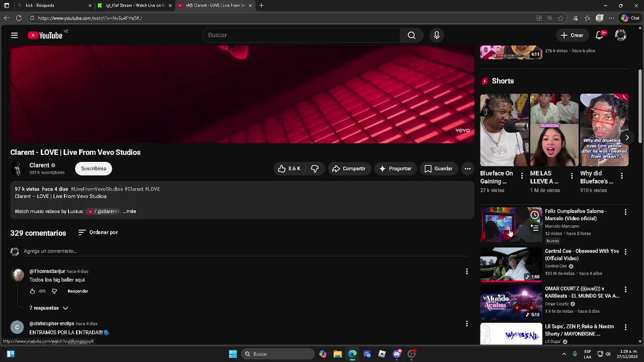Reply to ThomasSanjur with Responder
The image size is (644, 362).
click(78, 291)
